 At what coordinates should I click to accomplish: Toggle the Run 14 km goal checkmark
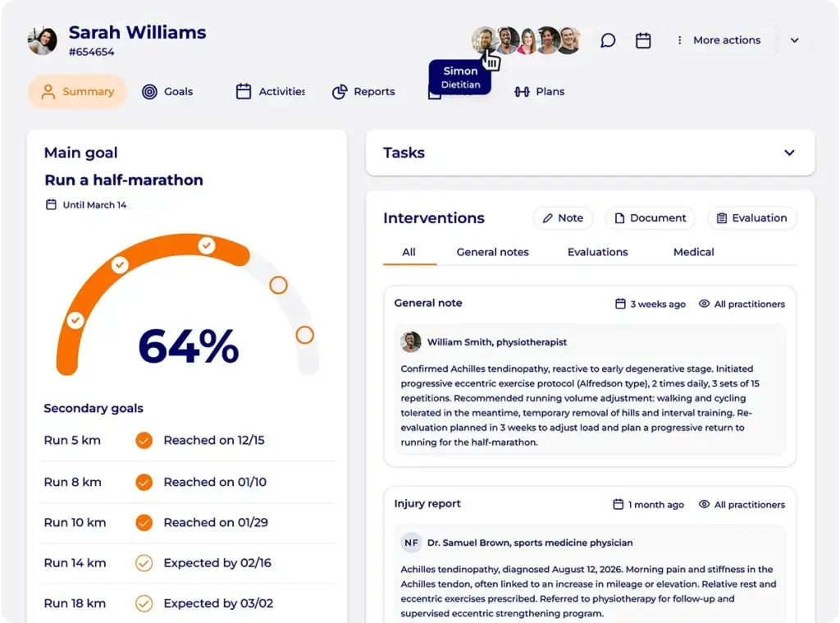[144, 563]
